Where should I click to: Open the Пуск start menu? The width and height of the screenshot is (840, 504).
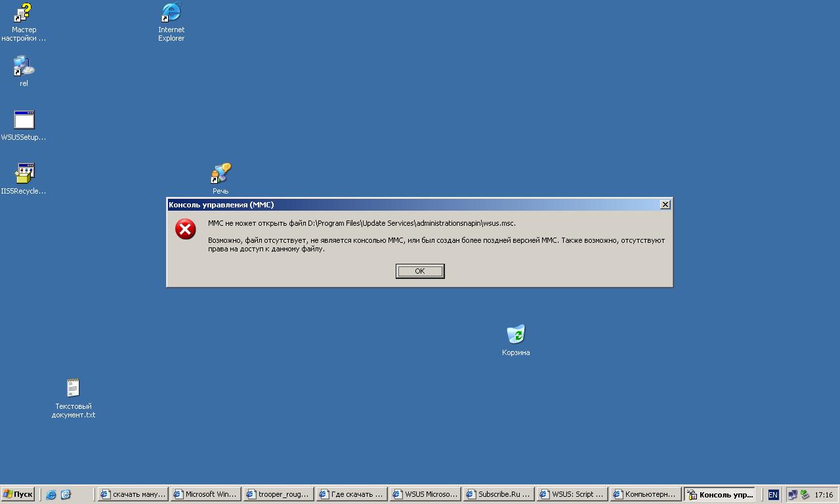pyautogui.click(x=18, y=495)
